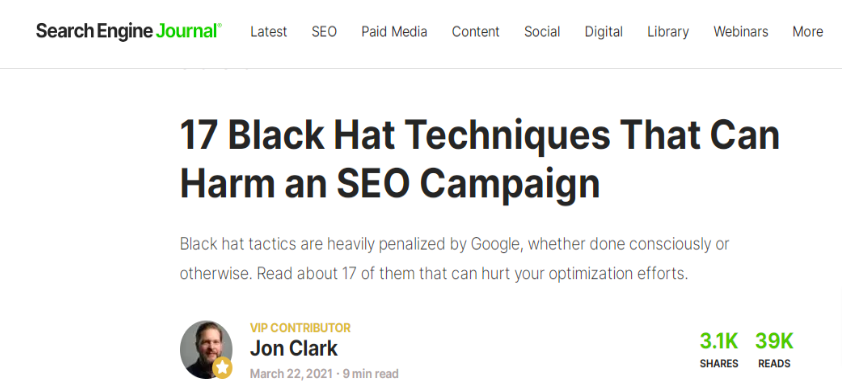Open the Social navigation item
Viewport: 842px width, 391px height.
(542, 32)
